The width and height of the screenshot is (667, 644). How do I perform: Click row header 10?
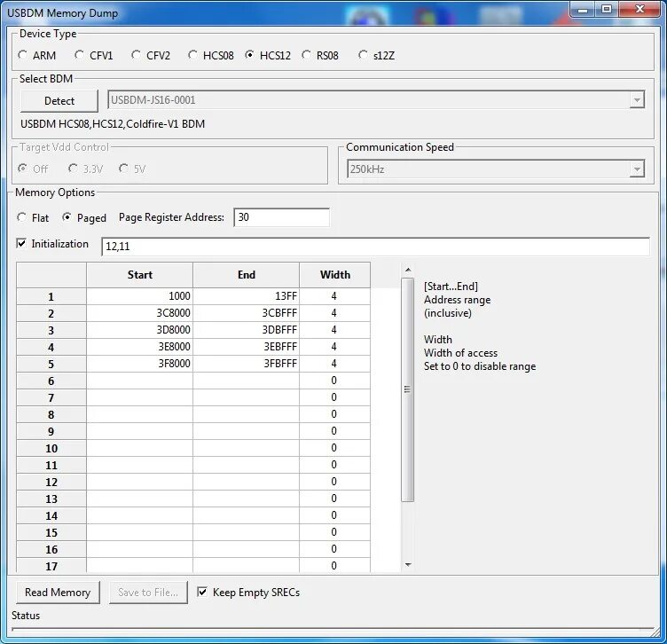pyautogui.click(x=51, y=448)
